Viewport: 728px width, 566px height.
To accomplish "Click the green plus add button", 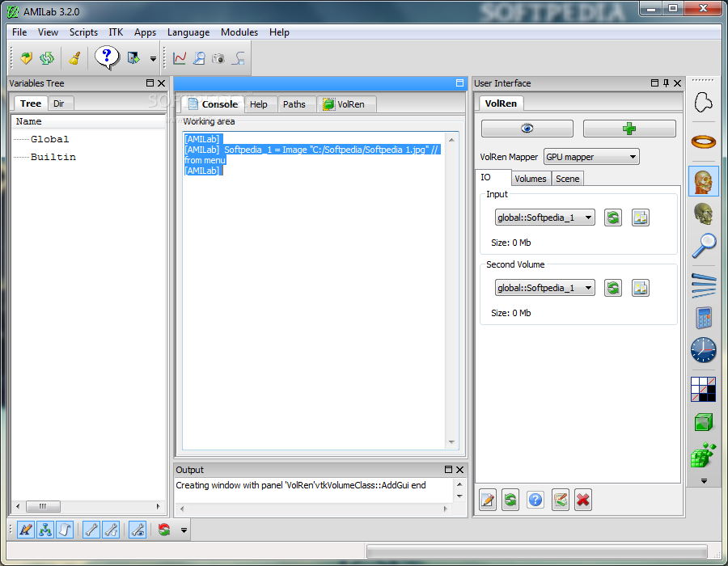I will (x=629, y=129).
